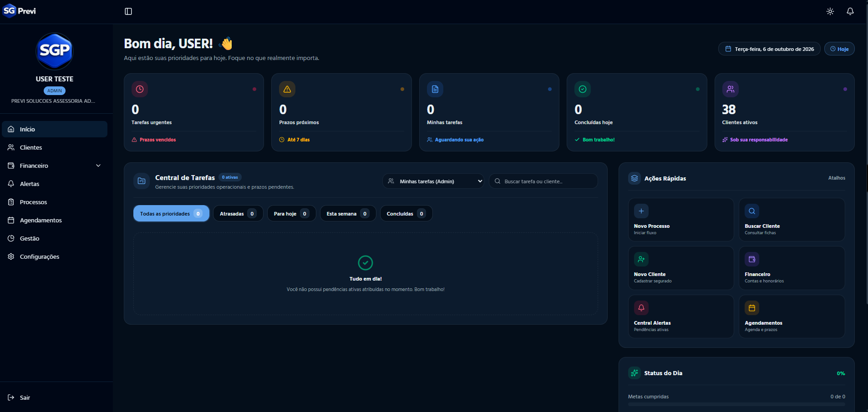Click the check icon on Concluídas hoje card

point(583,89)
